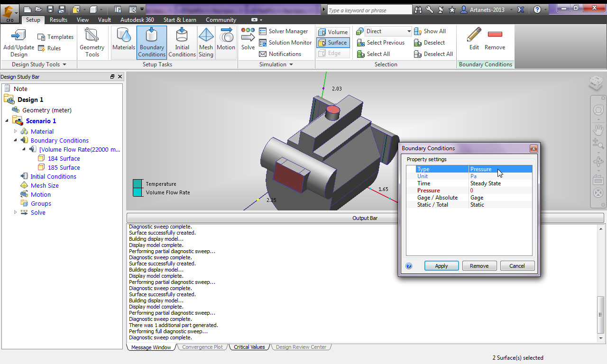Open Geometry Tools
Screen dimensions: 607x364
pos(92,43)
